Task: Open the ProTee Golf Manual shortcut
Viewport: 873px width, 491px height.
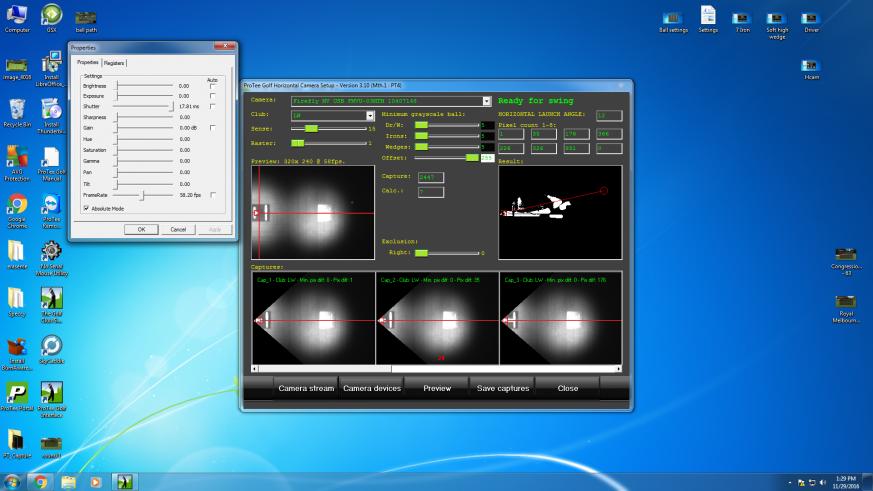Action: click(51, 158)
